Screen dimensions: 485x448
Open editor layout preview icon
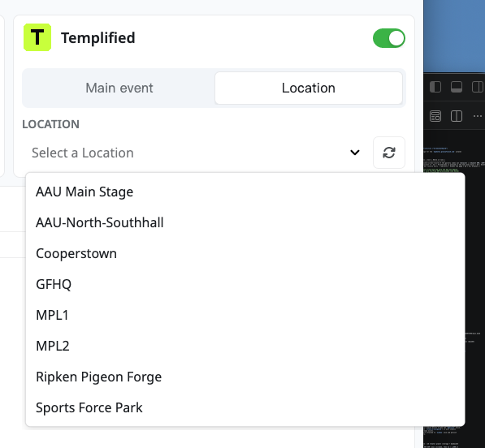coord(435,116)
